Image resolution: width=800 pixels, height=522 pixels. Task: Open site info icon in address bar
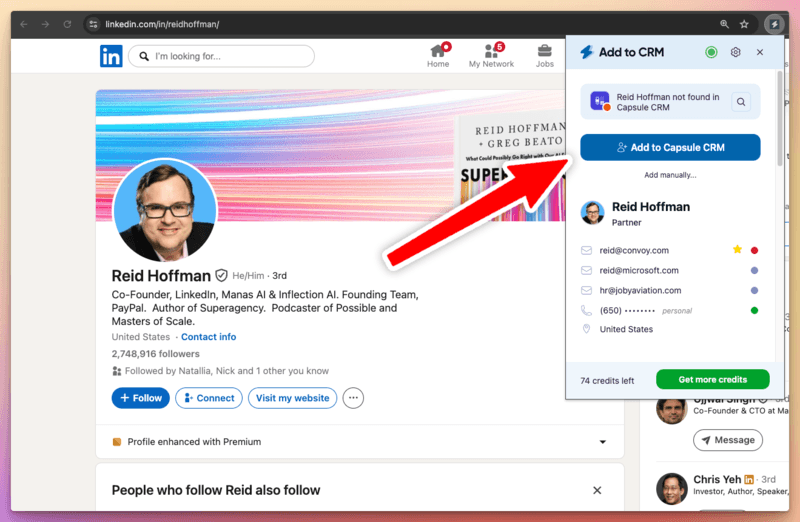(x=93, y=24)
